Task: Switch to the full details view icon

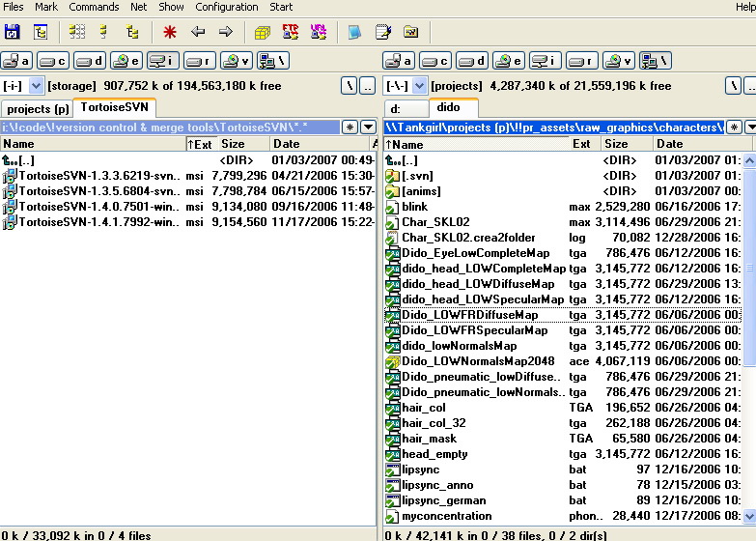Action: [103, 32]
